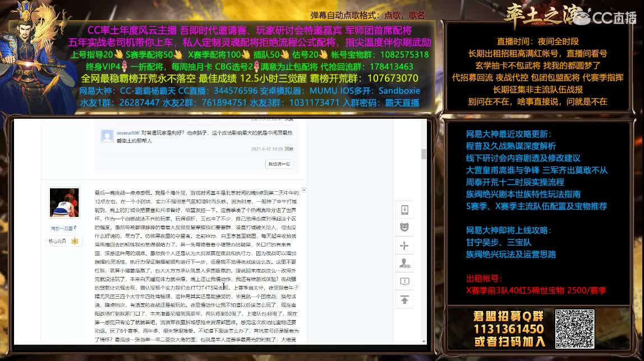Click text 大营皇甫嵩谁与争锋 三军齐出莫敢不从
This screenshot has width=644, height=361.
coord(536,170)
